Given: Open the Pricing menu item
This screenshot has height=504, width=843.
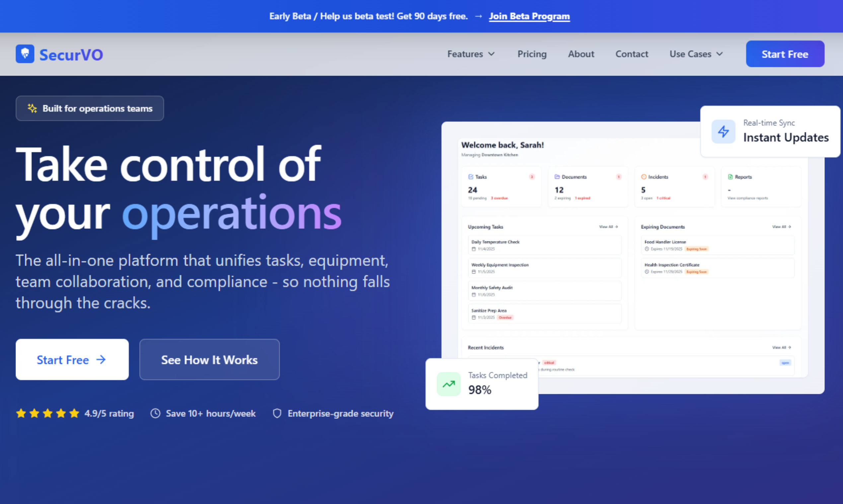Looking at the screenshot, I should [x=532, y=54].
